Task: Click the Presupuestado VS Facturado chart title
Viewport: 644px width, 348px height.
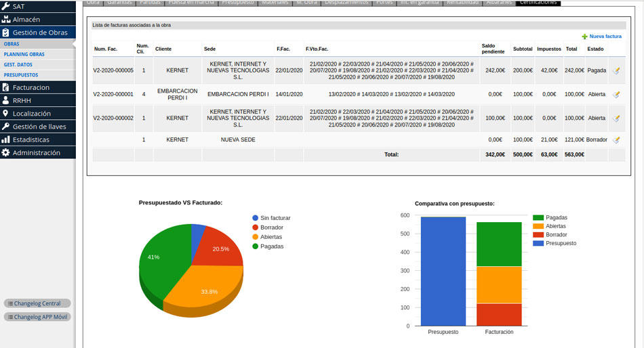Action: tap(180, 202)
